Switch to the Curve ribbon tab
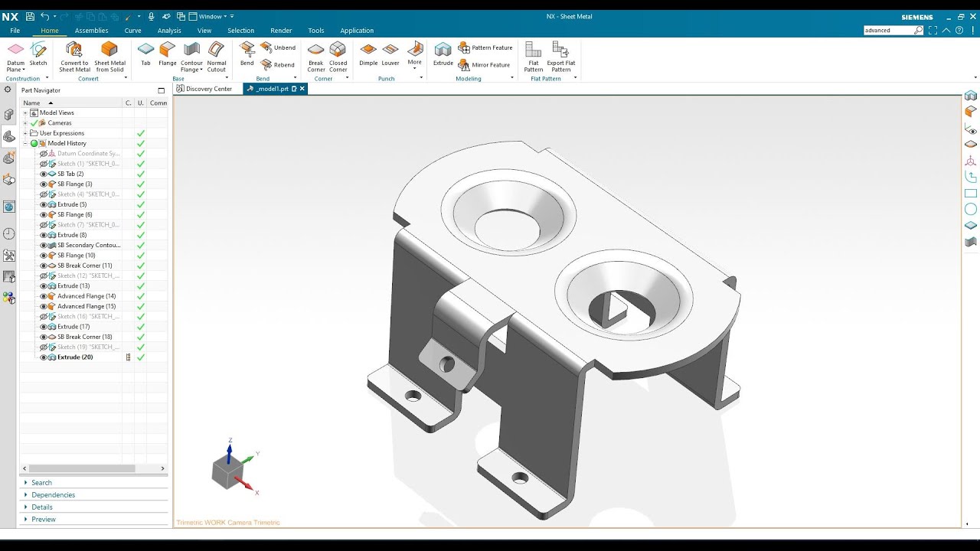Screen dimensions: 980x551 [x=132, y=31]
